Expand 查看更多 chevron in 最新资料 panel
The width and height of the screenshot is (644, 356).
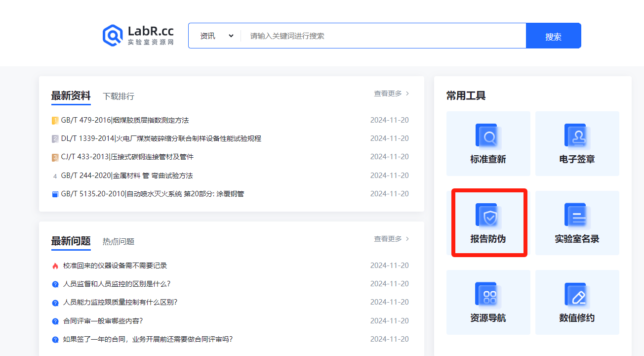point(407,93)
